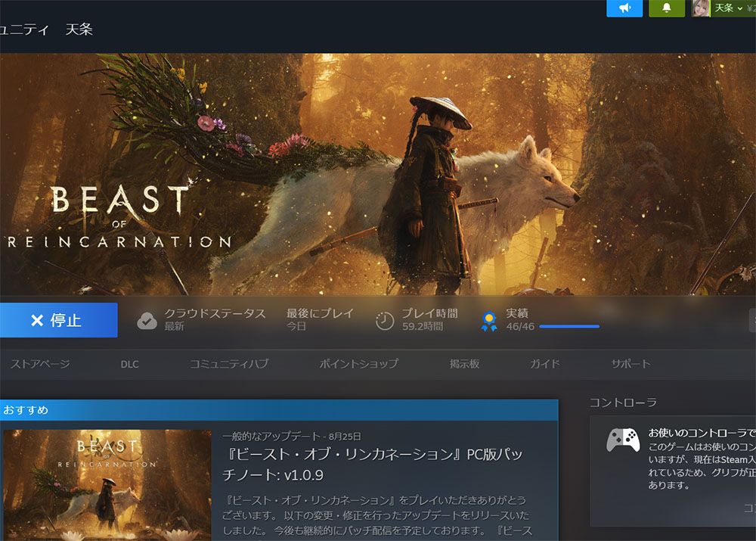Click the cloud status checkmark icon
Viewport: 756px width, 541px height.
(147, 321)
